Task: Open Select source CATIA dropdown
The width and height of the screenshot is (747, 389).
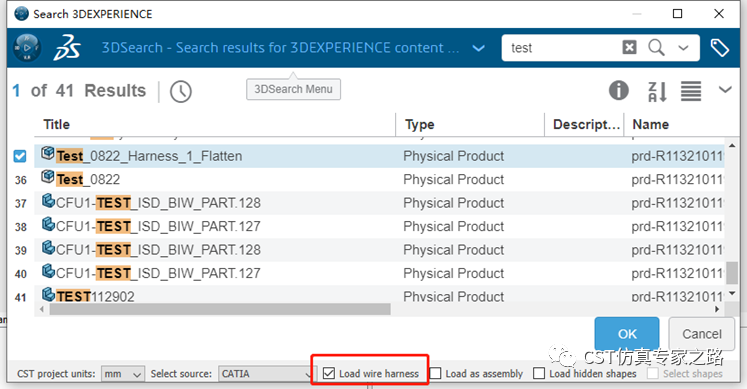Action: click(x=265, y=374)
